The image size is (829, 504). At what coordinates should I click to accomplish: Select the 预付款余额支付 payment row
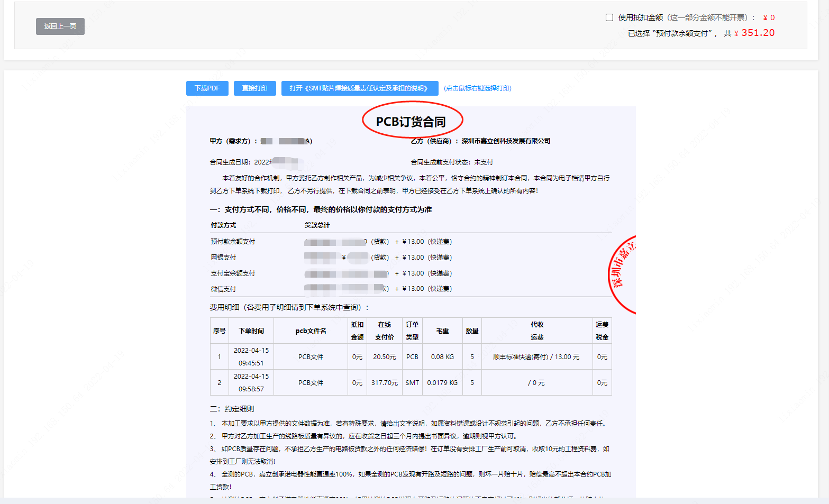(x=233, y=242)
